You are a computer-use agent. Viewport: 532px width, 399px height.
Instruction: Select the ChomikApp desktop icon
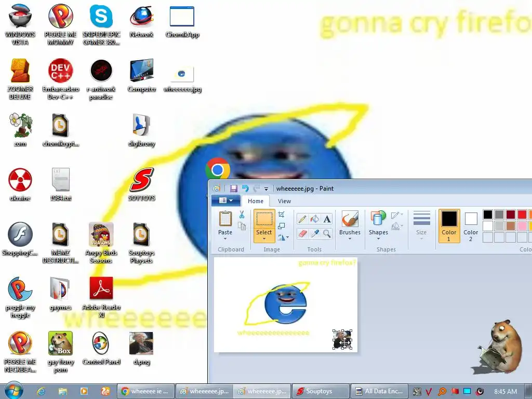pyautogui.click(x=182, y=21)
